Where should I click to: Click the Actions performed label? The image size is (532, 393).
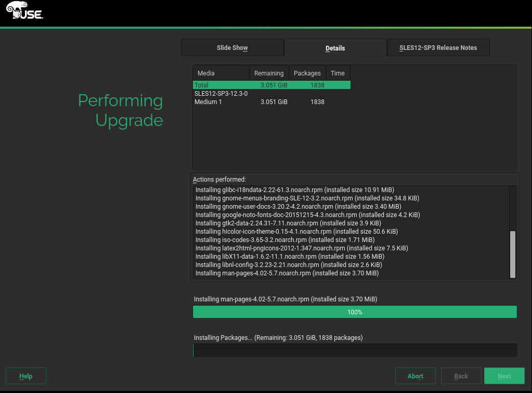[x=219, y=180]
